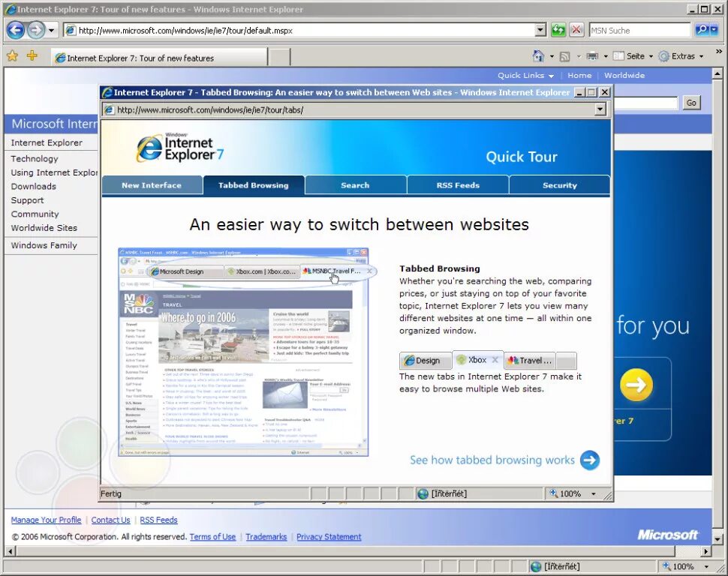Open Downloads sidebar link
The image size is (728, 576).
pyautogui.click(x=34, y=186)
